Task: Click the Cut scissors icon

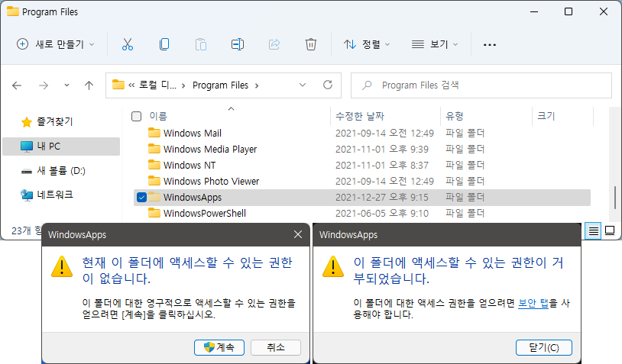Action: (x=128, y=44)
